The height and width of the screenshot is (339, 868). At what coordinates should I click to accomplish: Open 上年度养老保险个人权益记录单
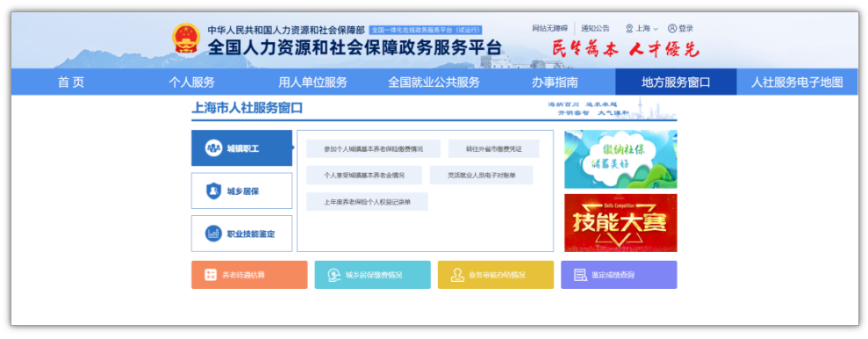367,202
